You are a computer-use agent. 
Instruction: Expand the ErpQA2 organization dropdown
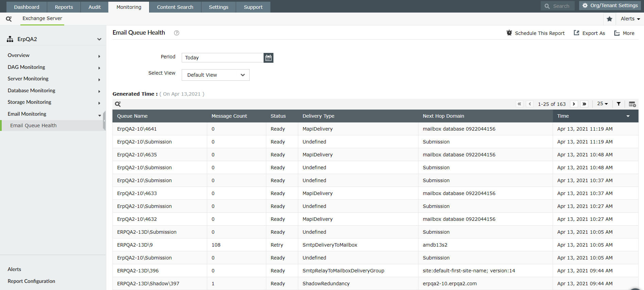click(99, 39)
